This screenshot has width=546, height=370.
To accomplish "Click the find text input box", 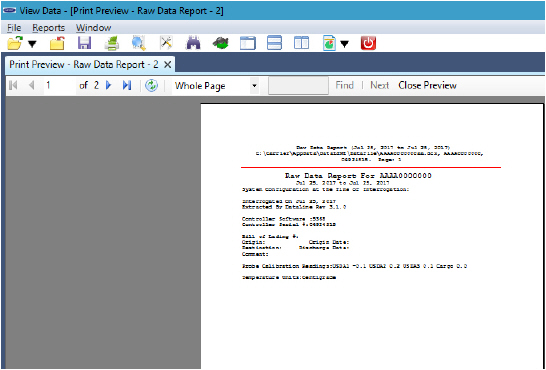I will click(298, 86).
